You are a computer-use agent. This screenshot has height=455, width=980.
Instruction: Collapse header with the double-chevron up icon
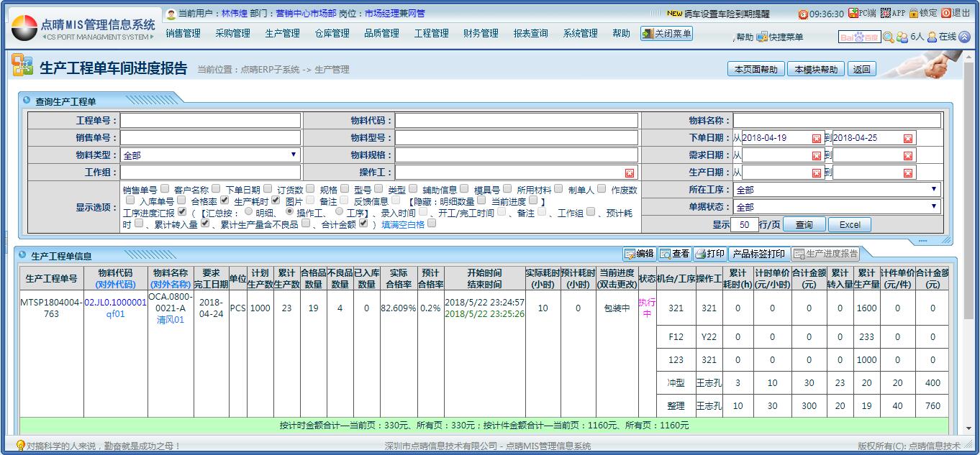(964, 37)
